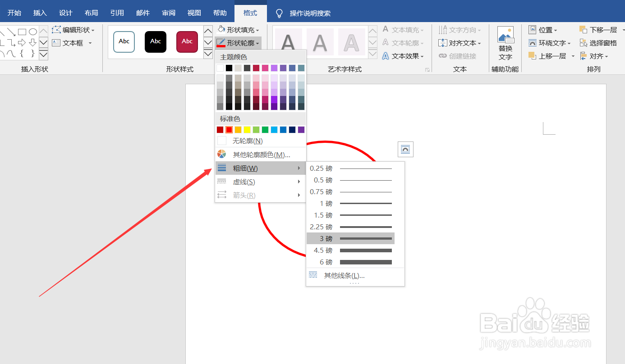Image resolution: width=625 pixels, height=364 pixels.
Task: Open the Selection Pane
Action: 598,43
